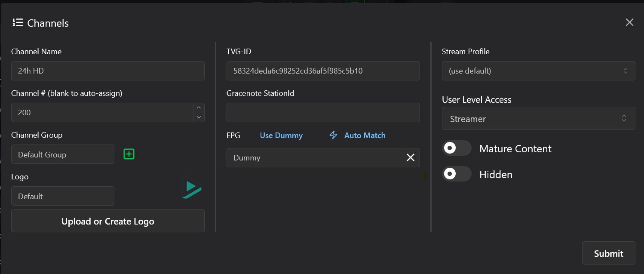644x274 pixels.
Task: Click the Stream Profile label
Action: (x=466, y=52)
